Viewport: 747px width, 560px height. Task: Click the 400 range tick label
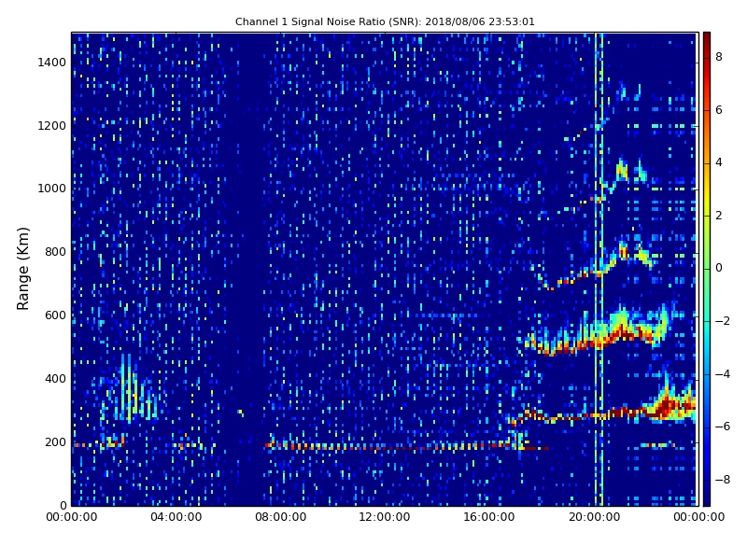pos(55,379)
